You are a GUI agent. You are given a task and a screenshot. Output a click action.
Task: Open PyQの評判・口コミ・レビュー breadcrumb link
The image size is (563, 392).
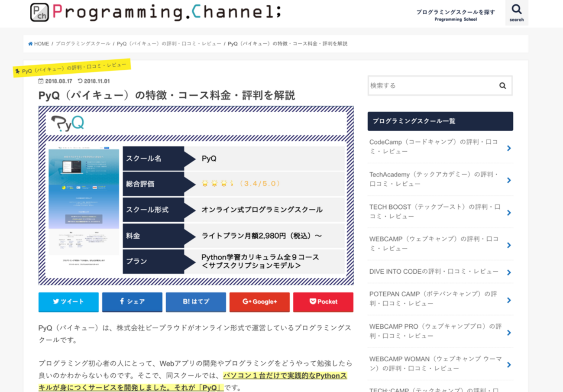pos(169,44)
